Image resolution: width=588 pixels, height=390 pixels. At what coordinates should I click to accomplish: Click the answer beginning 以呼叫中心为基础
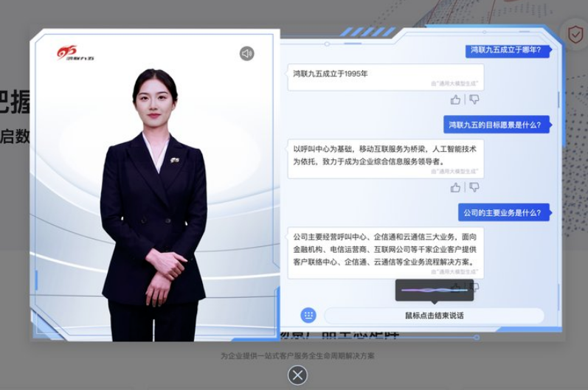386,159
